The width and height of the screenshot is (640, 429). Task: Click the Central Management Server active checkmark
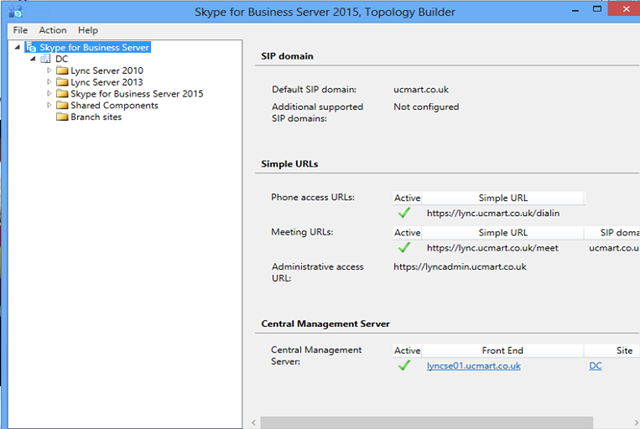[404, 367]
